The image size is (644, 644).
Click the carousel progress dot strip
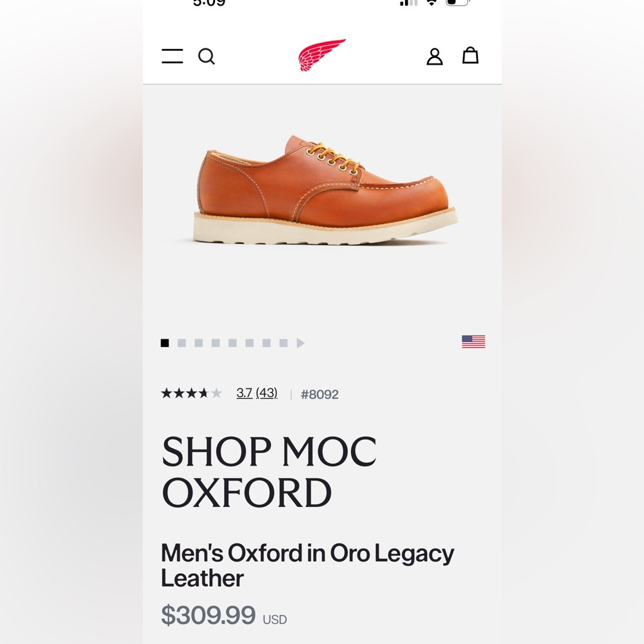(222, 343)
